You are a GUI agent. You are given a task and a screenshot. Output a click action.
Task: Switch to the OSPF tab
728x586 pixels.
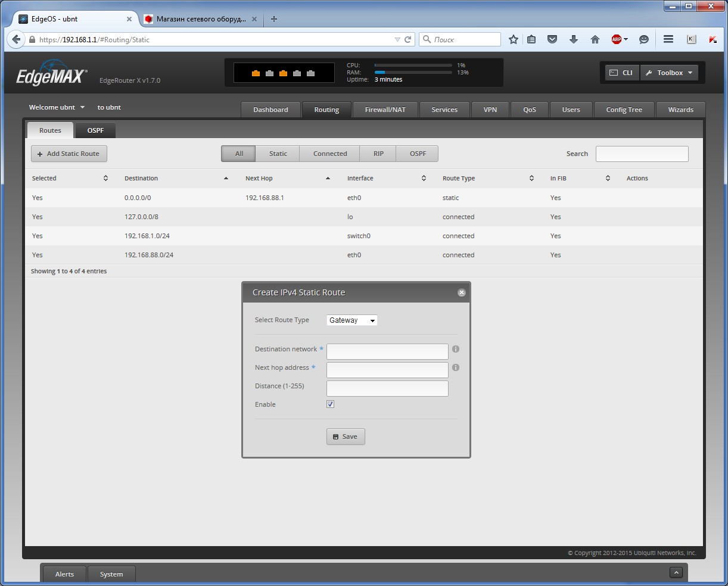pos(95,130)
